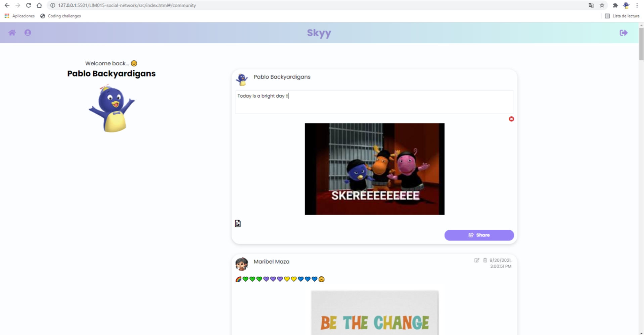Image resolution: width=644 pixels, height=335 pixels.
Task: Click the hearts emoji post text
Action: (280, 279)
